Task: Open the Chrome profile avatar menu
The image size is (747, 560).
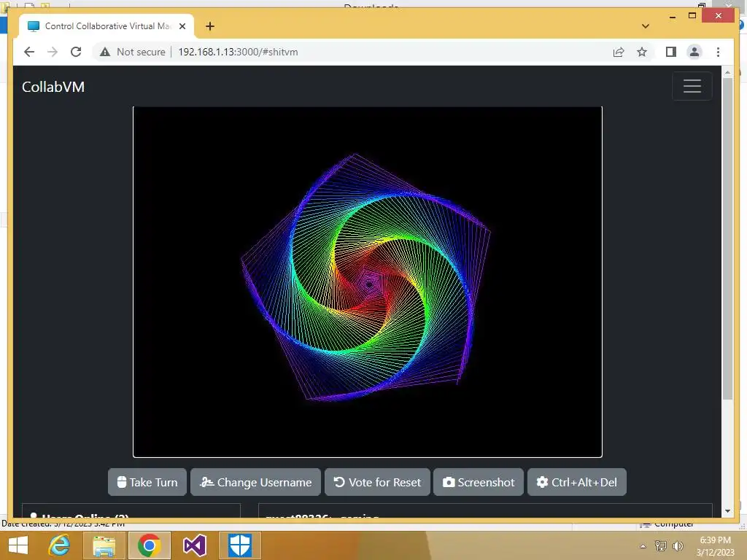Action: (694, 52)
